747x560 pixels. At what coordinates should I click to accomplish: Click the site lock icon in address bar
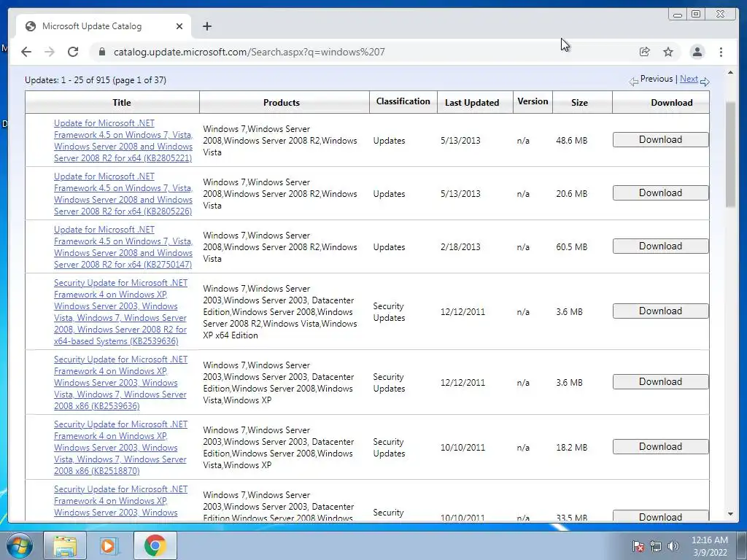click(x=101, y=52)
